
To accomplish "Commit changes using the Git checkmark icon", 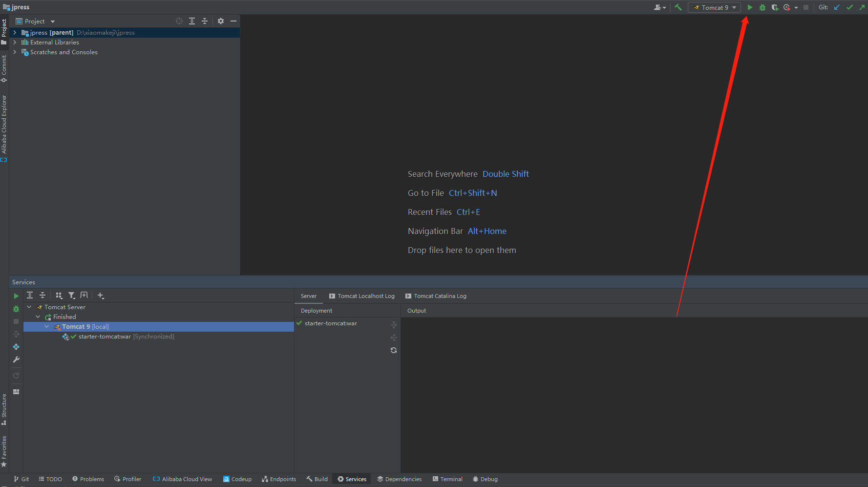I will click(849, 7).
